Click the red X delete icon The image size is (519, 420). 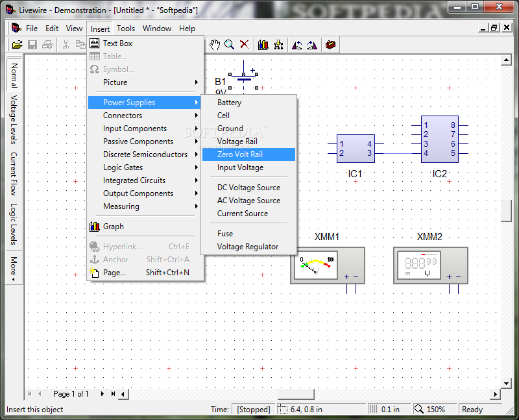pyautogui.click(x=245, y=45)
